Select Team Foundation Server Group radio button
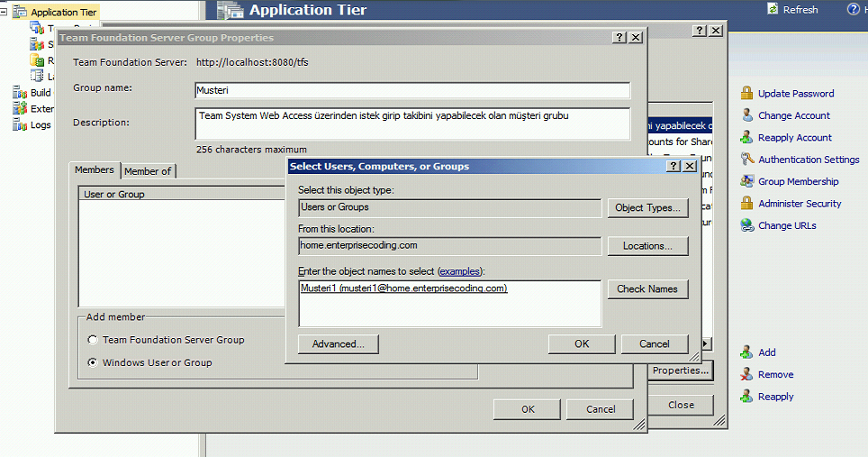 [x=93, y=340]
